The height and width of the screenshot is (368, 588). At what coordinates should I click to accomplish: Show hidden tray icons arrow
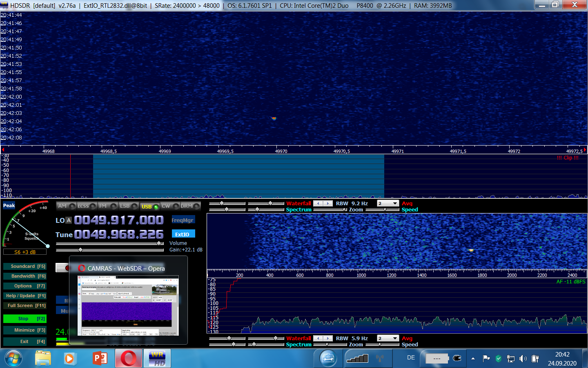(473, 359)
